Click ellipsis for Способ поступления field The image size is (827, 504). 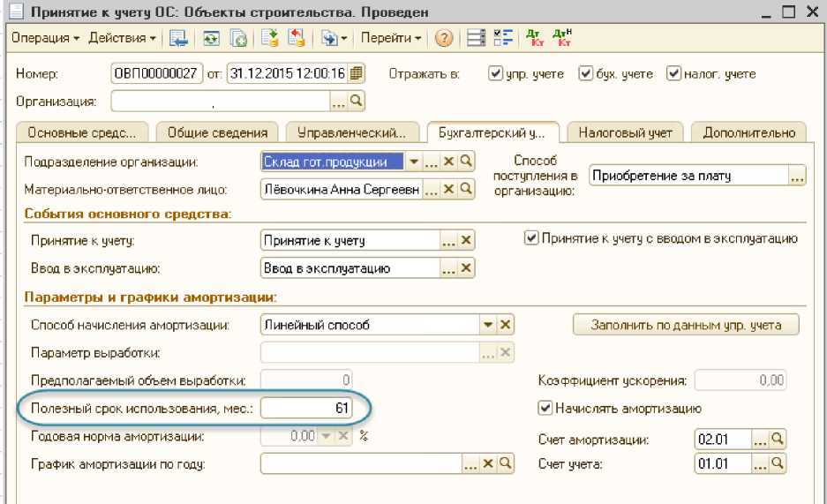797,176
